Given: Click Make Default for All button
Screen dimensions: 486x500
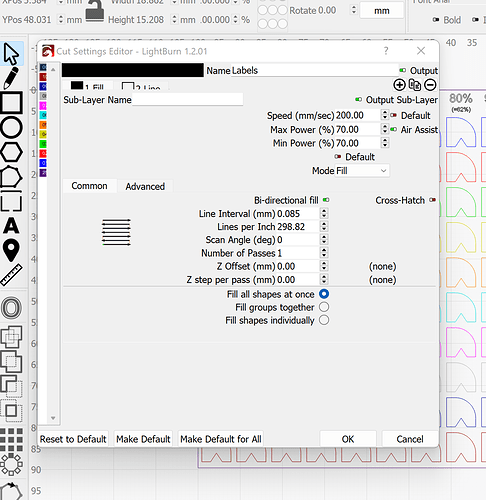Looking at the screenshot, I should point(221,439).
